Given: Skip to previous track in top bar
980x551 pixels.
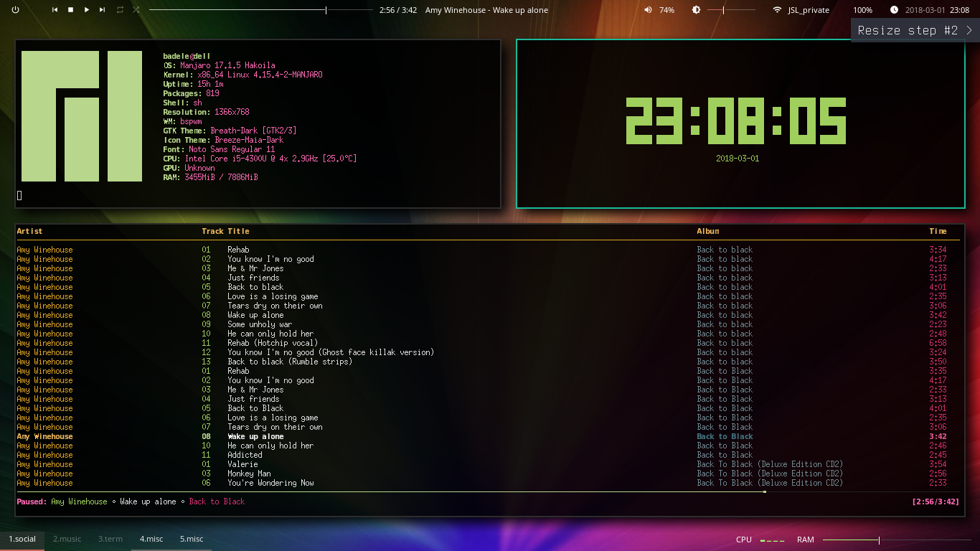Looking at the screenshot, I should 55,10.
